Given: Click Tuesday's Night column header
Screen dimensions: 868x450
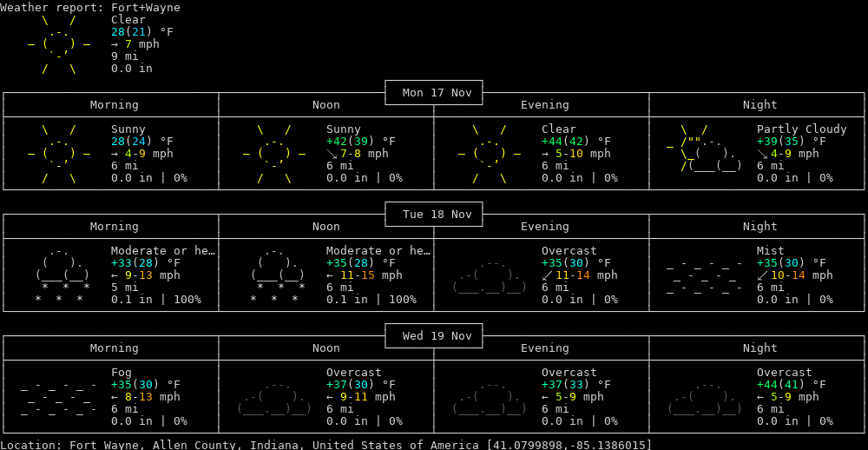Looking at the screenshot, I should point(759,227).
